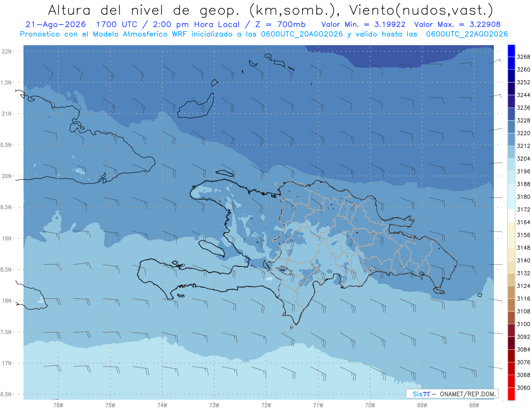Screen dimensions: 532x411
Task: Click the '3180' color scale value
Action: [524, 197]
